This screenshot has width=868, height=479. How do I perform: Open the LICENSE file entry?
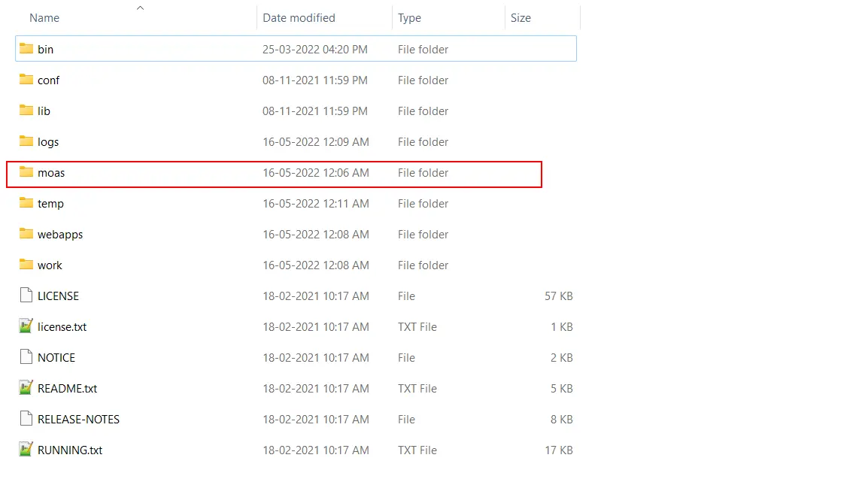tap(58, 296)
